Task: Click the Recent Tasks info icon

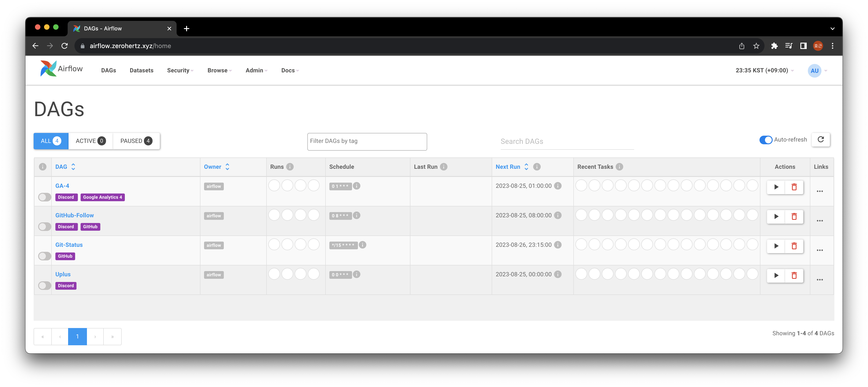Action: (x=619, y=167)
